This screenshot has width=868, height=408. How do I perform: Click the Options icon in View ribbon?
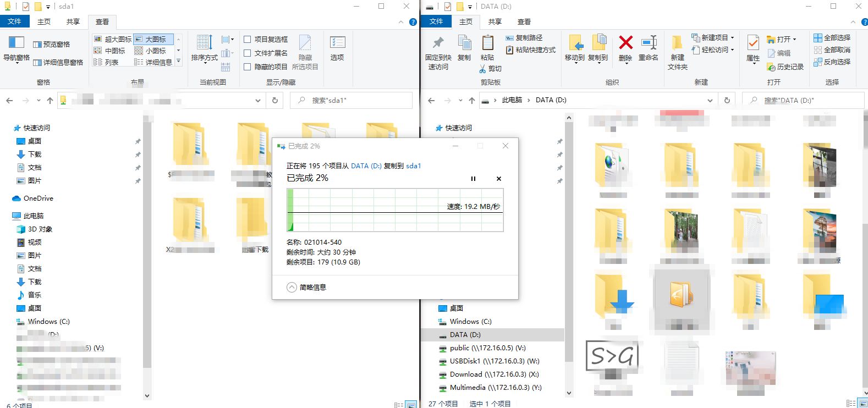[x=337, y=43]
